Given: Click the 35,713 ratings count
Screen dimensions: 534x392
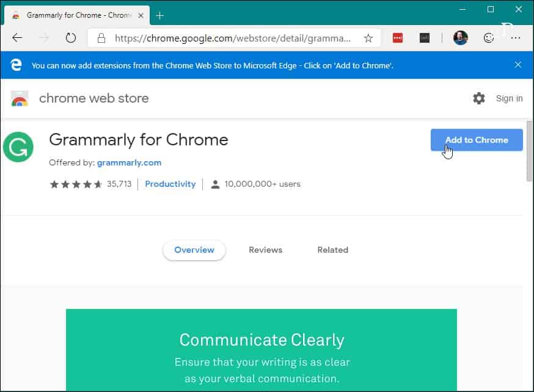Looking at the screenshot, I should tap(119, 184).
